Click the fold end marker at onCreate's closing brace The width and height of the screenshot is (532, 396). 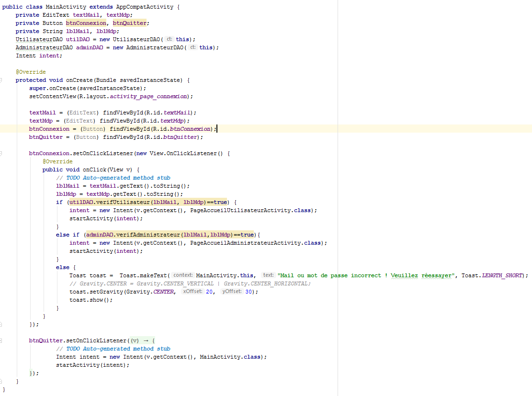(x=1, y=382)
